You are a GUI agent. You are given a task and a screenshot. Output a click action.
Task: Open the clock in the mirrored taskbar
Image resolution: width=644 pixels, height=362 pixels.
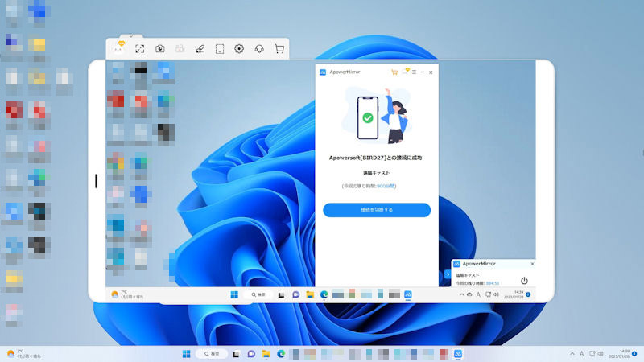pos(514,294)
